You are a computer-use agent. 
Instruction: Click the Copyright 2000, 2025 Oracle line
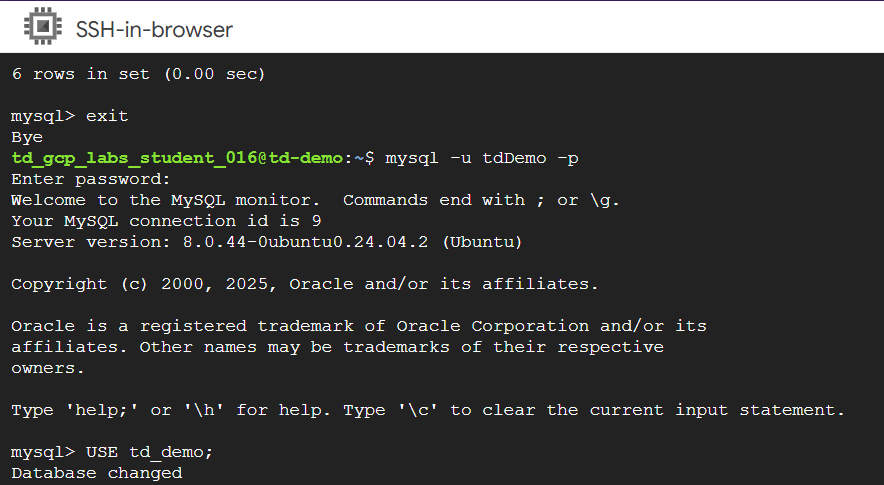[x=304, y=284]
